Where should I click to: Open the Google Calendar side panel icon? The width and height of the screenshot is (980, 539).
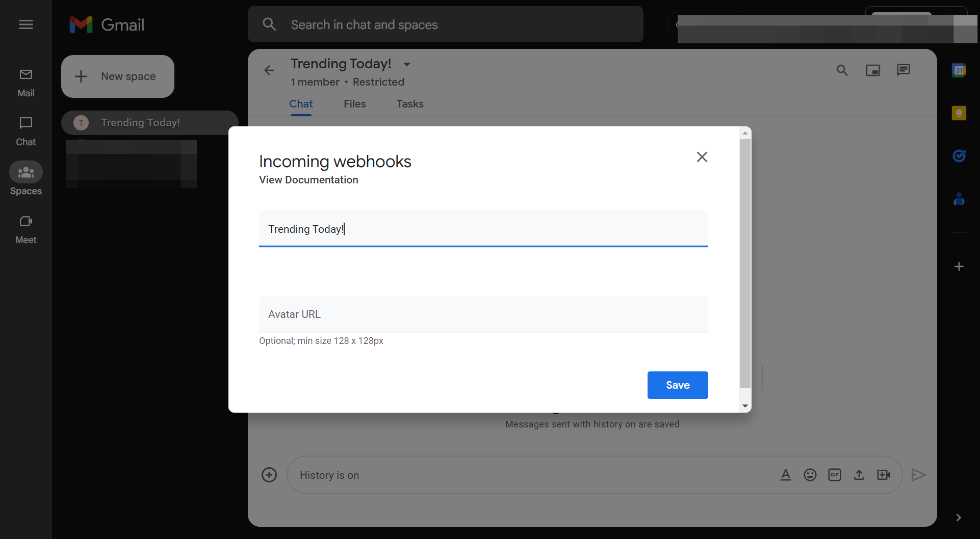(x=959, y=70)
